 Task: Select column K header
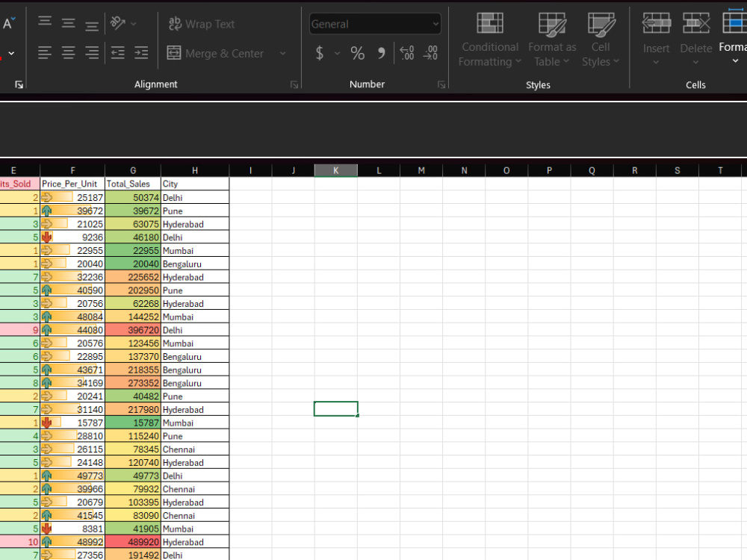[336, 170]
